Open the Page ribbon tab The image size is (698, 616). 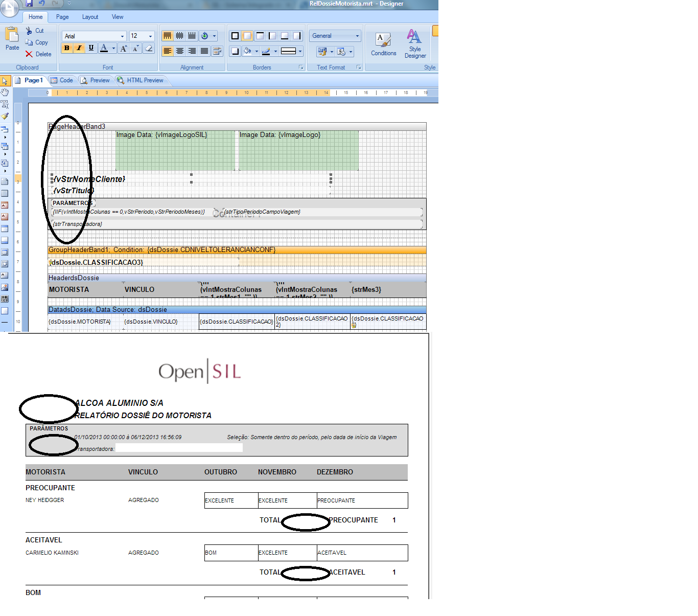(62, 17)
